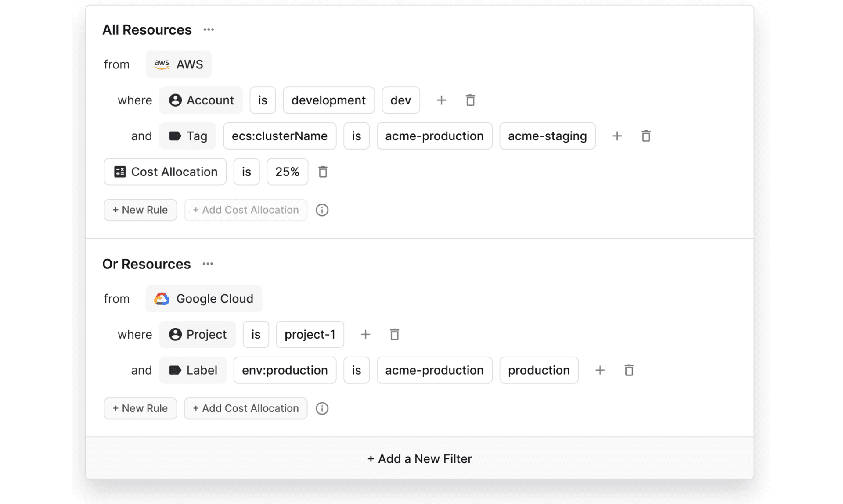Open the Or Resources options menu
Screen dimensions: 843x504
(x=208, y=264)
